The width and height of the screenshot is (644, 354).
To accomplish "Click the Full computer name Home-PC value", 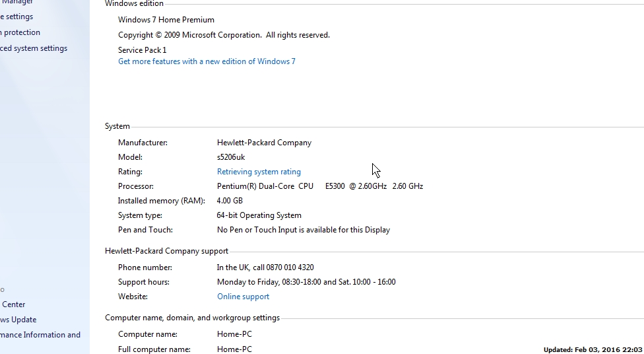I will click(x=234, y=349).
